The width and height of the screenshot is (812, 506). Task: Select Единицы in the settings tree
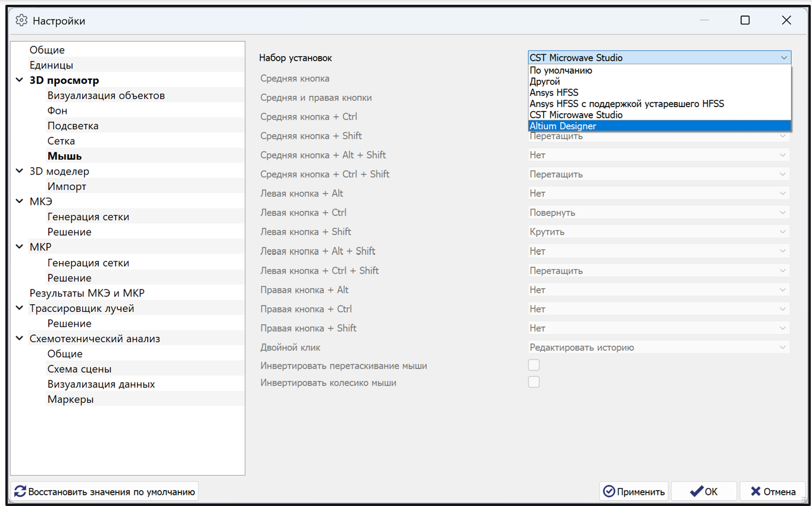[51, 65]
